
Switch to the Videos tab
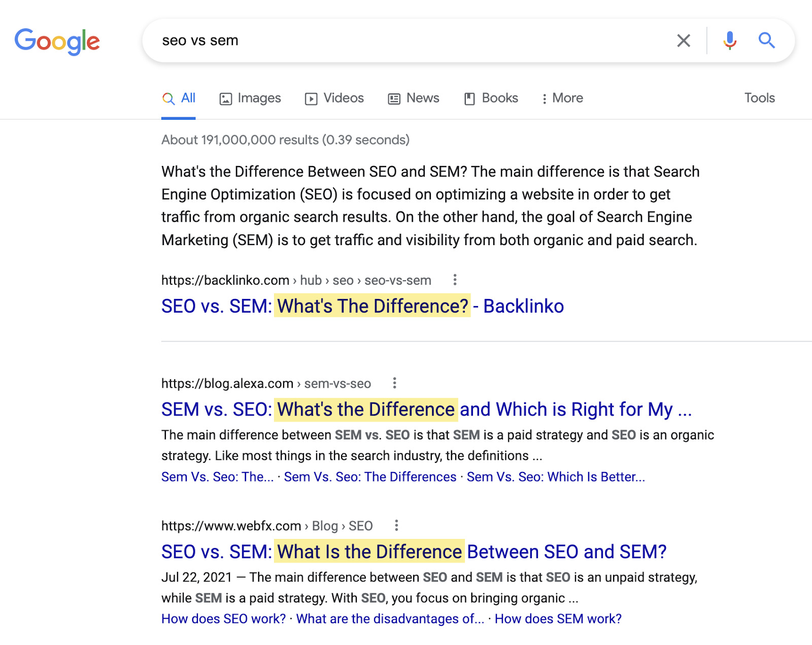pos(334,98)
